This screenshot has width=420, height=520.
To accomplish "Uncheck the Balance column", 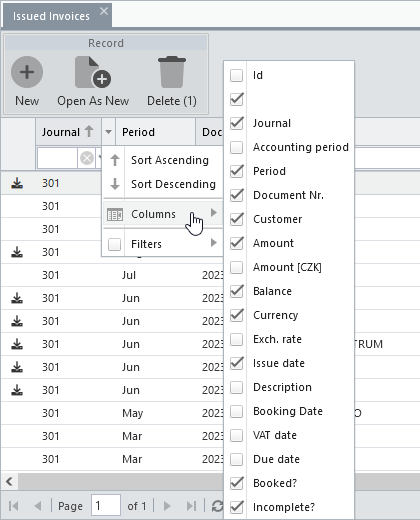I will pos(236,291).
